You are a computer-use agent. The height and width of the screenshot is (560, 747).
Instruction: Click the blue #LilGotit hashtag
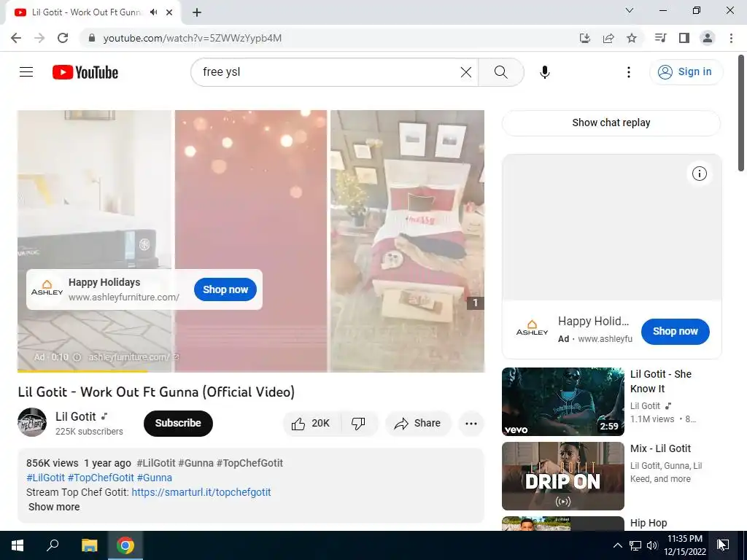pos(45,478)
